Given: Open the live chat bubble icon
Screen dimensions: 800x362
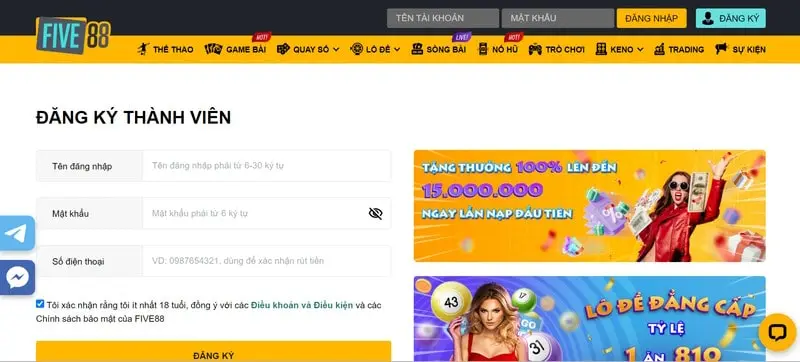Looking at the screenshot, I should 777,332.
